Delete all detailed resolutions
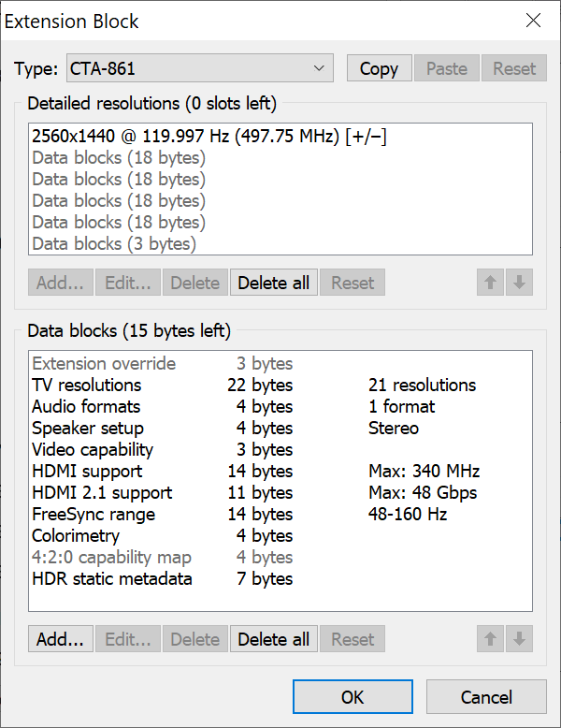 [x=273, y=283]
